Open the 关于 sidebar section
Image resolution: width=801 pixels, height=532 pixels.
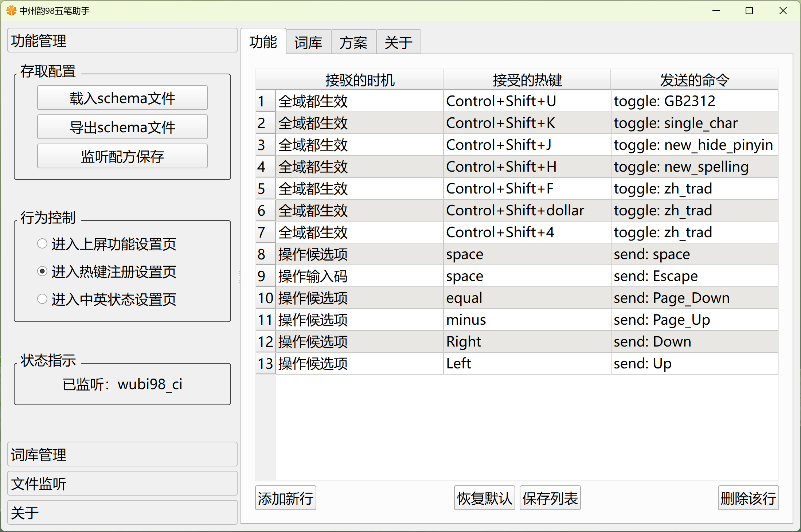click(x=122, y=513)
